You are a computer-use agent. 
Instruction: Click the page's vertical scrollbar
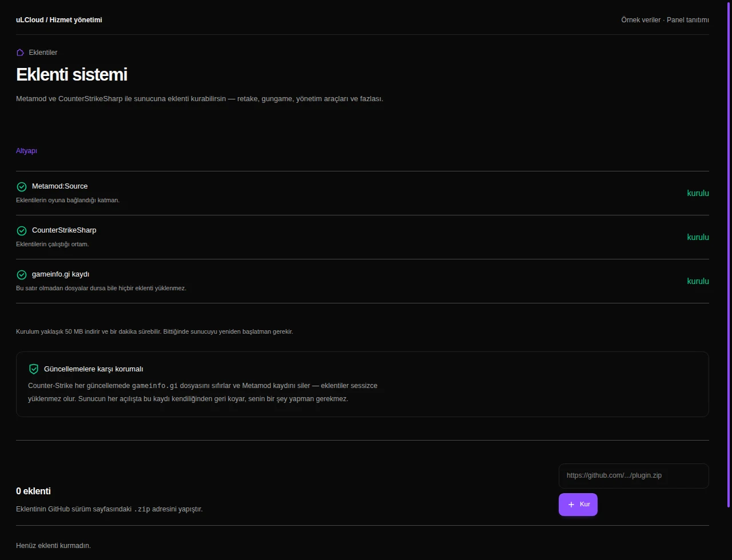tap(729, 254)
